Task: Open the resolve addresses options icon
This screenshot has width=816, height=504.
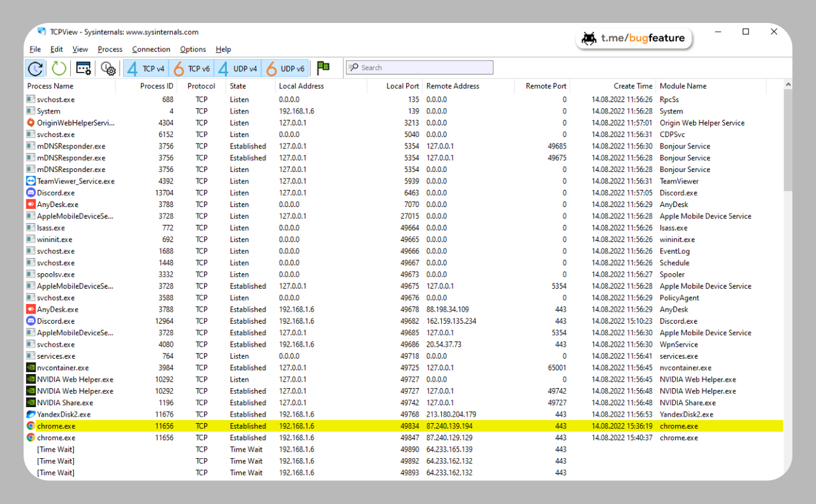Action: [84, 68]
